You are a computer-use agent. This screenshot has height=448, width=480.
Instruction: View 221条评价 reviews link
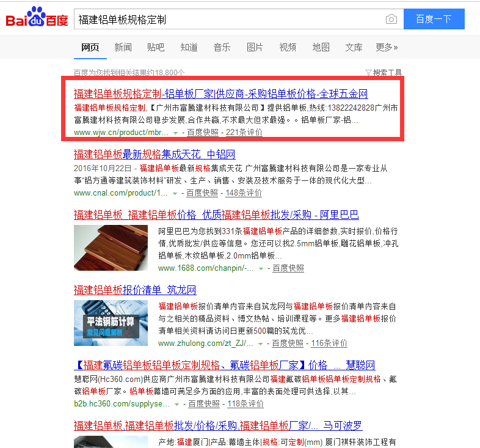click(244, 133)
